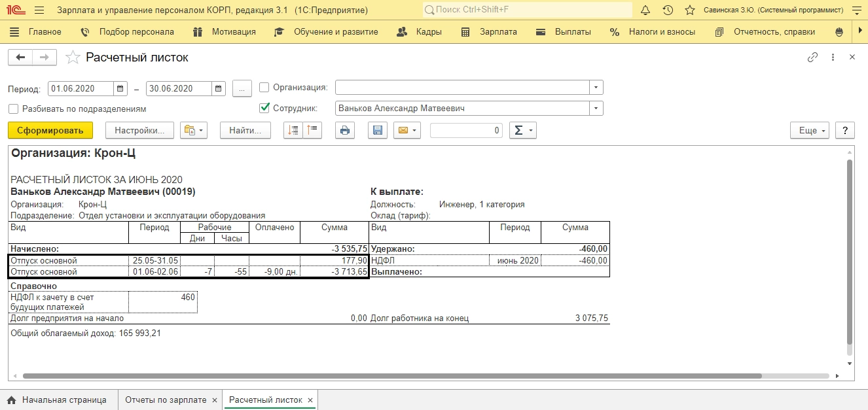
Task: Open user Савинская З.Ю. profile
Action: point(773,10)
